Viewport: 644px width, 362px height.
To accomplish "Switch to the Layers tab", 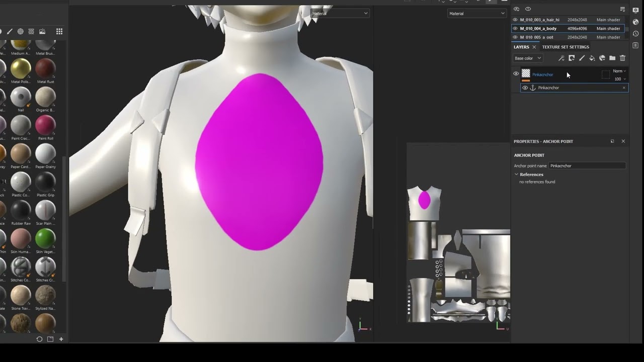I will (x=521, y=47).
